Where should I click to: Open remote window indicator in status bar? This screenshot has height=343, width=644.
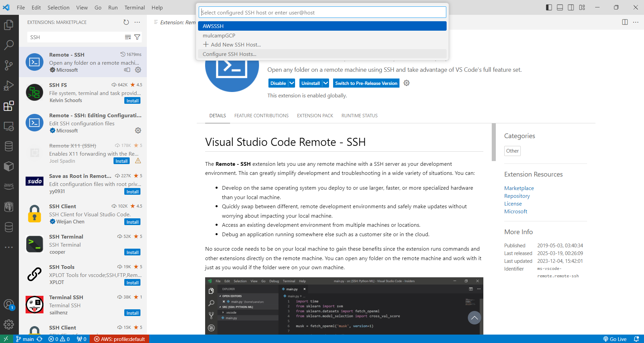[6, 339]
